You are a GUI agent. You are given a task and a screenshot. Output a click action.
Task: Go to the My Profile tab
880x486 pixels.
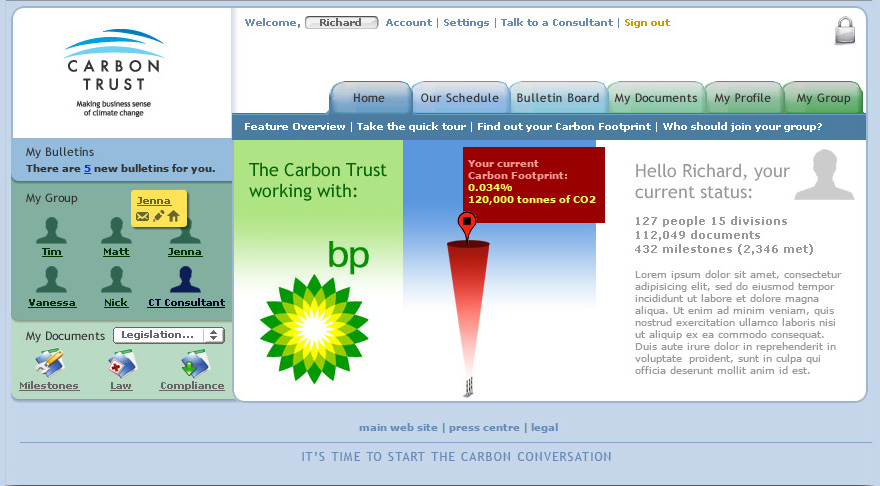point(742,98)
